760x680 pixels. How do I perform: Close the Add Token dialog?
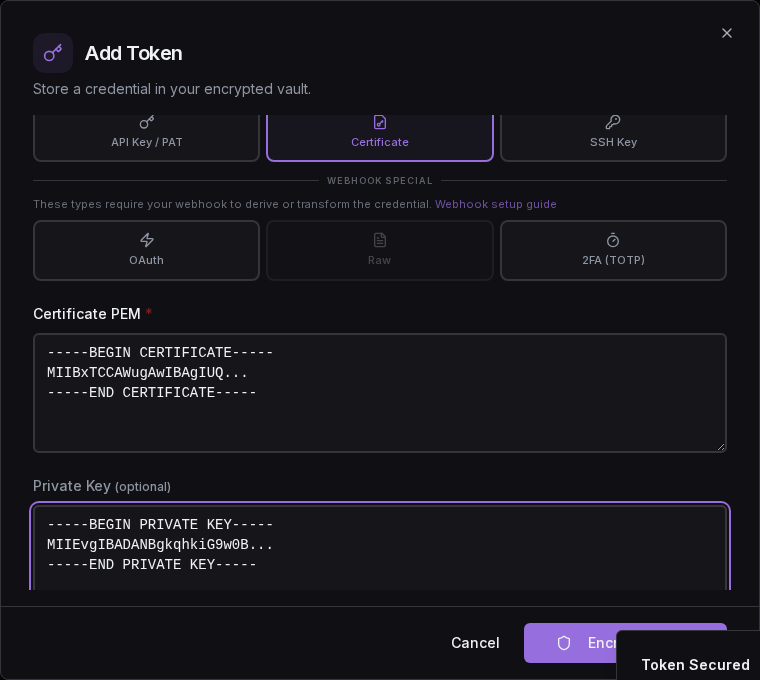(x=726, y=33)
